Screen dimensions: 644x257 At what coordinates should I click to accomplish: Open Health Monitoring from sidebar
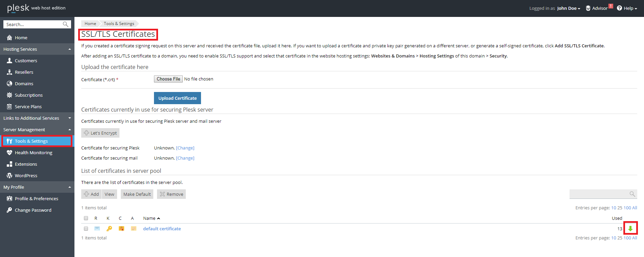click(34, 153)
